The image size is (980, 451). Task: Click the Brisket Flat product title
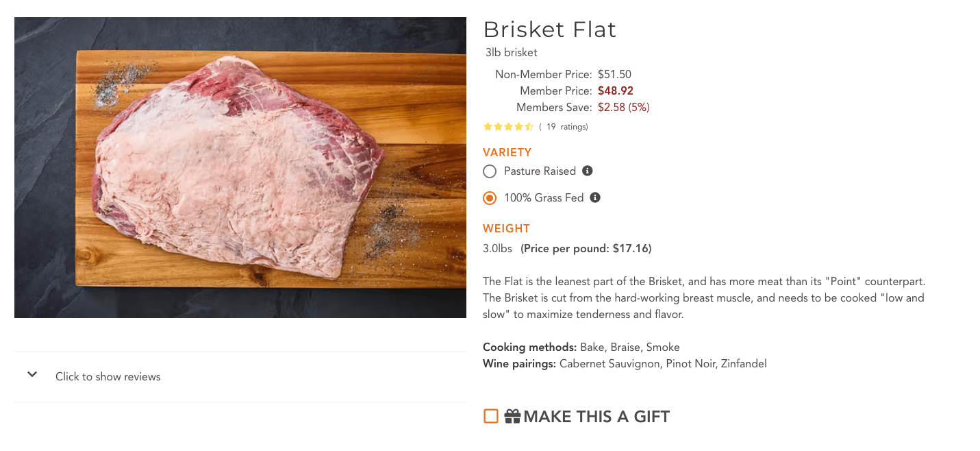coord(549,29)
